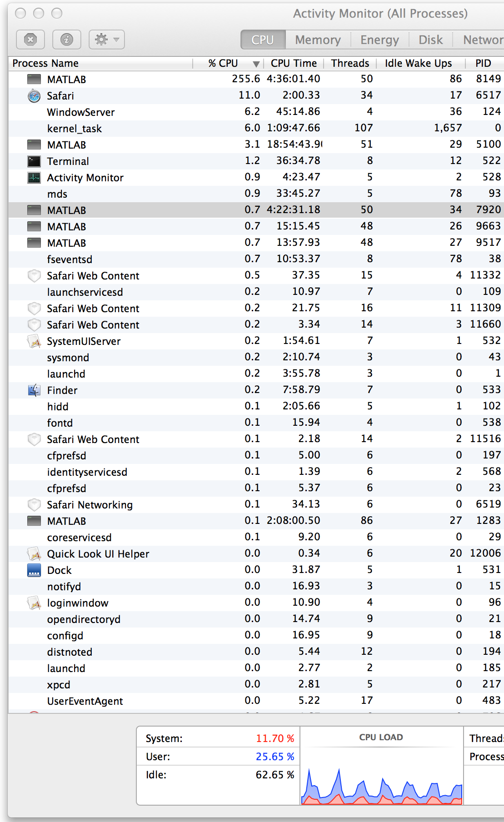This screenshot has width=504, height=822.
Task: Click the Activity Monitor app icon
Action: pyautogui.click(x=34, y=178)
